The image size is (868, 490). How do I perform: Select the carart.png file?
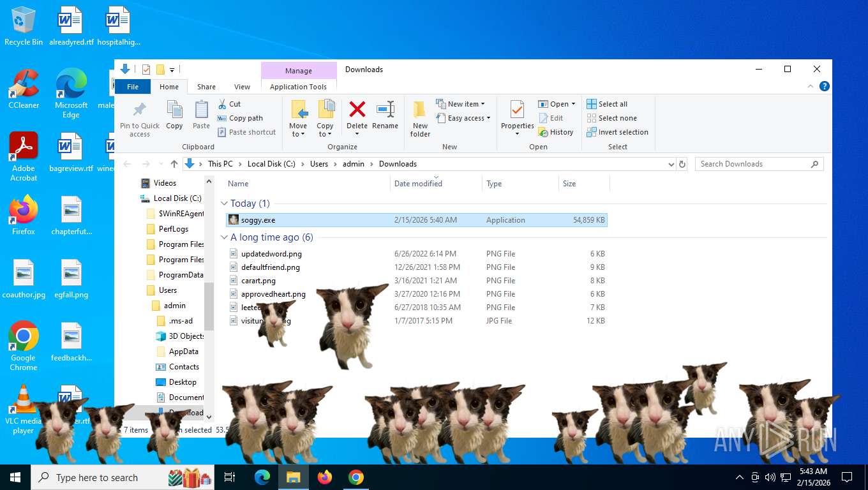click(417, 281)
